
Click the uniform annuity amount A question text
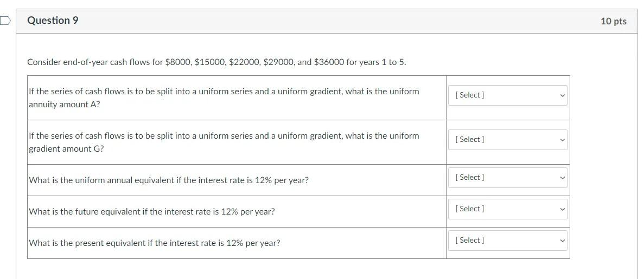[x=224, y=98]
